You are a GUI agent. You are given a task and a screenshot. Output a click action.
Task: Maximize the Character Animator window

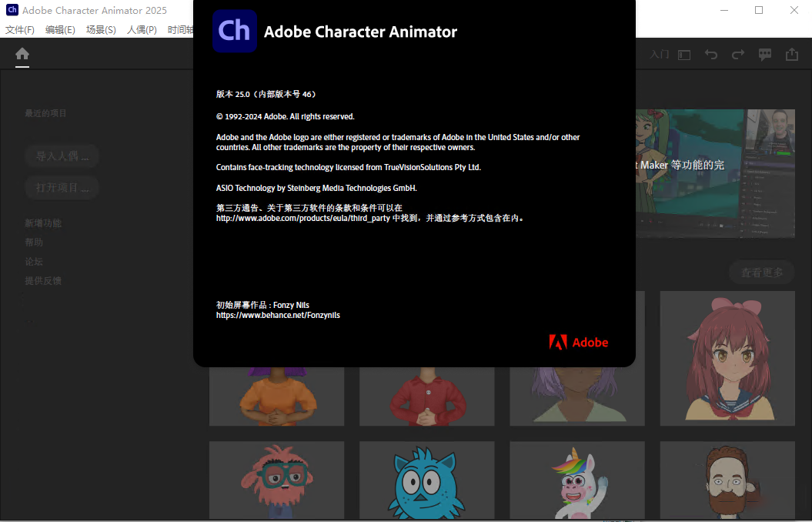[x=759, y=10]
